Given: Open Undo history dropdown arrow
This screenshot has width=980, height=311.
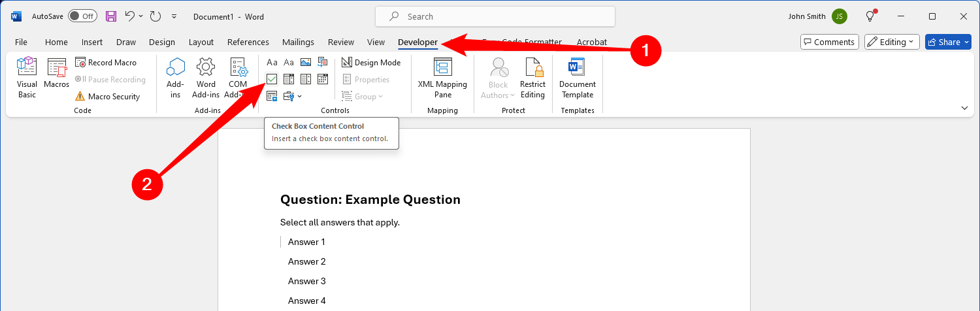Looking at the screenshot, I should (141, 16).
